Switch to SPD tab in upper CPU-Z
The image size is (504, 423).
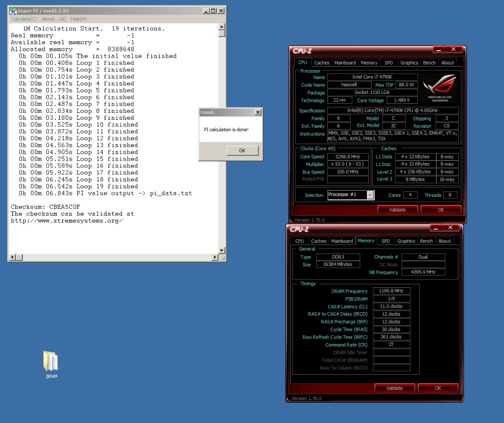pyautogui.click(x=389, y=63)
